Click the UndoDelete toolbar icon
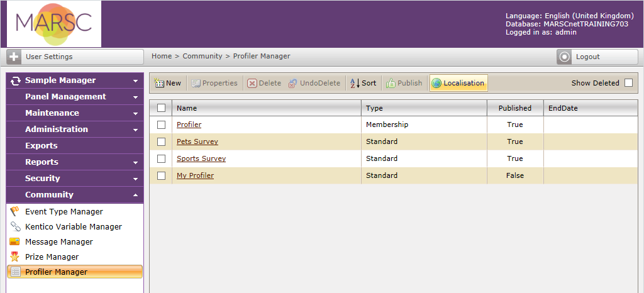 point(293,83)
